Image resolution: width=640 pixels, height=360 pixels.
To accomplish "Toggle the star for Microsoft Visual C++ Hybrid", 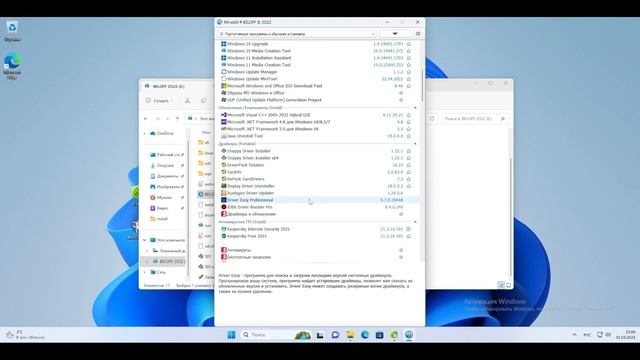I will [x=409, y=115].
